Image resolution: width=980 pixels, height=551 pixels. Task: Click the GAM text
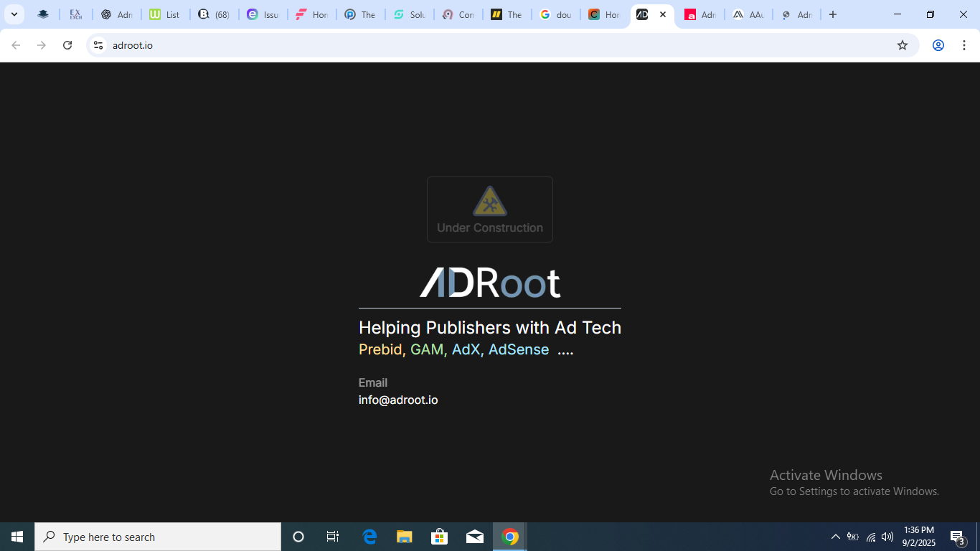[427, 349]
